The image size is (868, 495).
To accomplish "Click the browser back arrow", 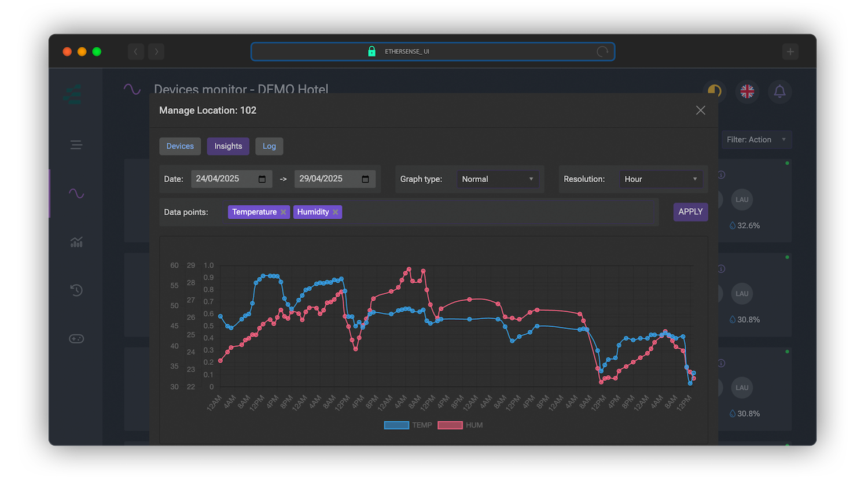I will click(136, 51).
